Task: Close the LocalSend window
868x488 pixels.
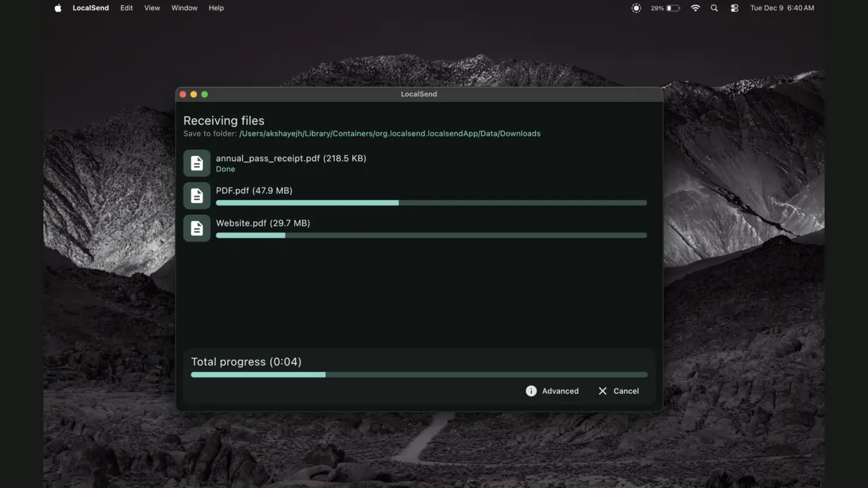Action: [183, 94]
